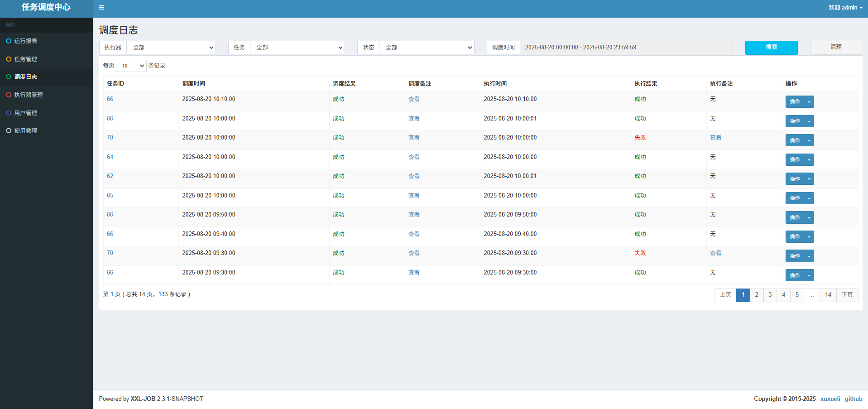View 执行备注 for failed task 70 at 09:30:00
868x409 pixels.
pyautogui.click(x=715, y=253)
